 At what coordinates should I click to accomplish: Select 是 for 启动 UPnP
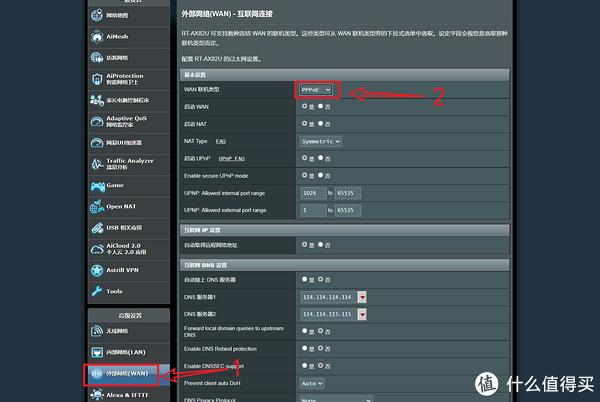pos(305,158)
